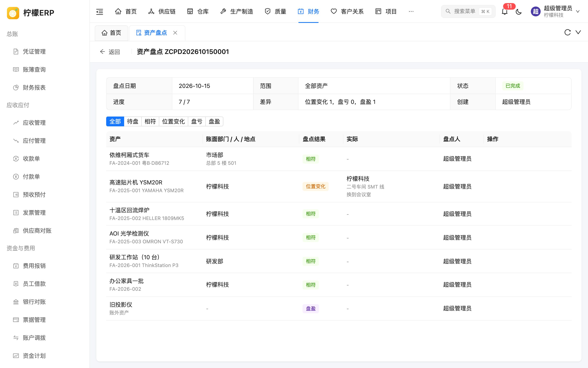
Task: Open 应付管理 in the sidebar
Action: 45,141
